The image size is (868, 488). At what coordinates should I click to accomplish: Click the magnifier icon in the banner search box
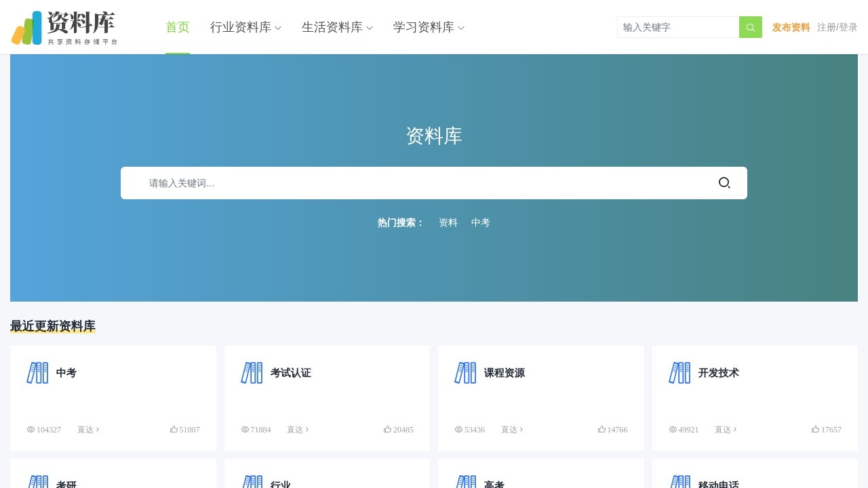(724, 183)
